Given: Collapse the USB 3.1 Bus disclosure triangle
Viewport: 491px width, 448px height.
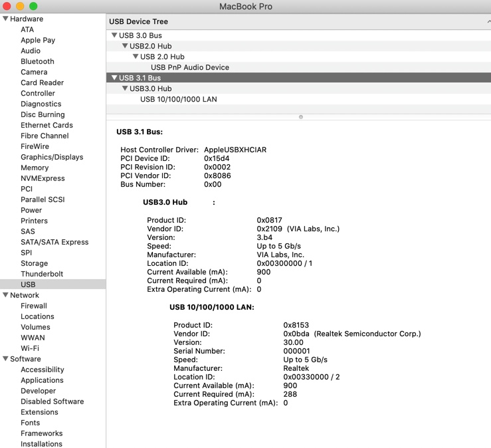Looking at the screenshot, I should [114, 77].
